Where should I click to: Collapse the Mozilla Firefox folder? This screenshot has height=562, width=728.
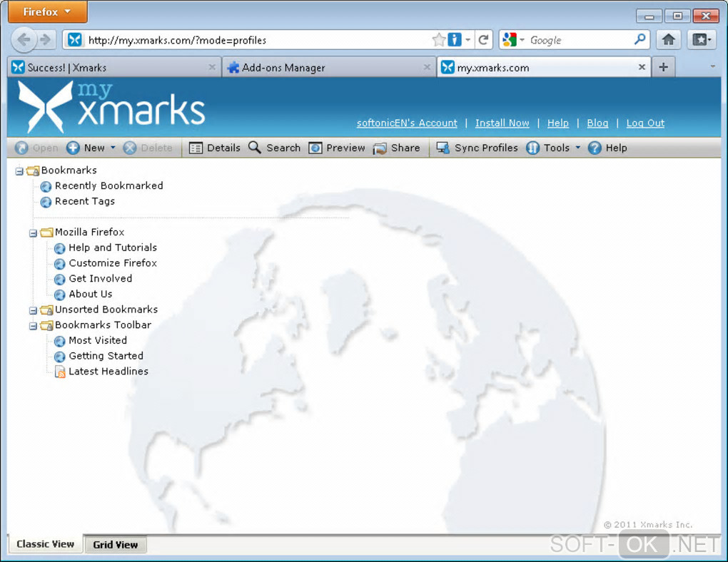point(33,233)
